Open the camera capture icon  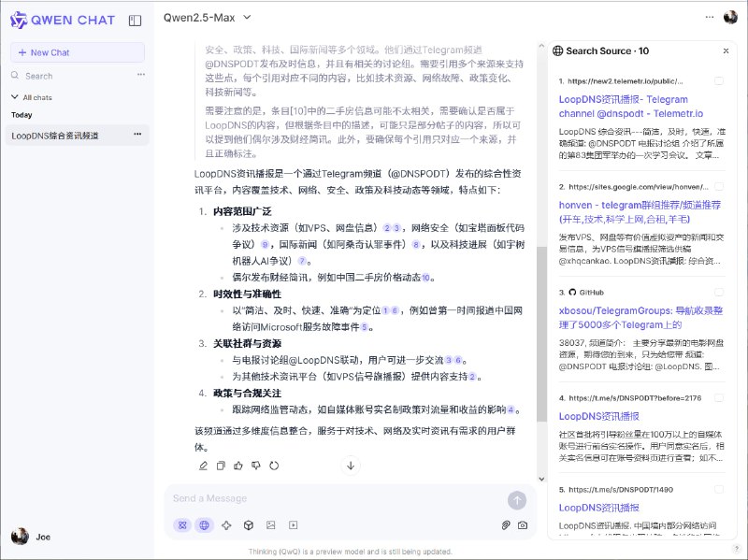524,525
